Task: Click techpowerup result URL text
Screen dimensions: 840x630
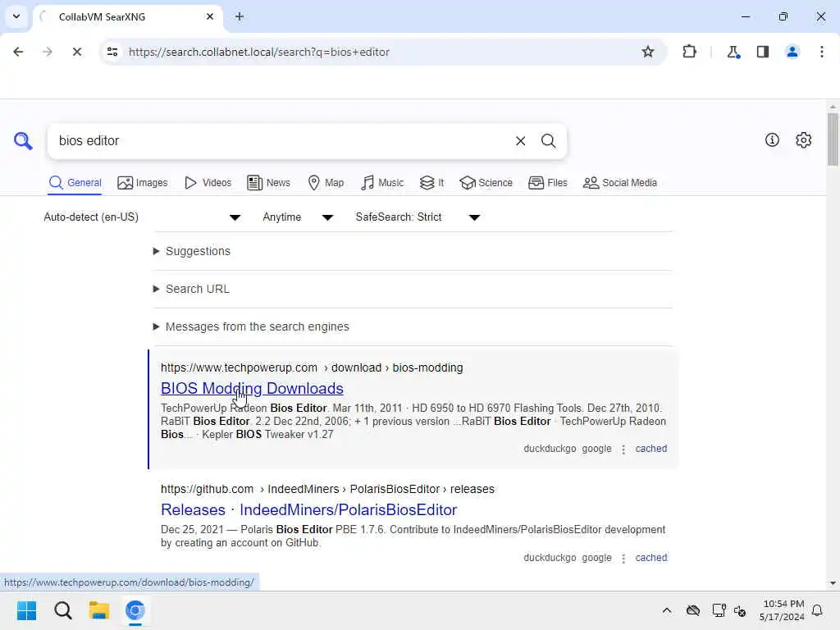Action: tap(312, 367)
